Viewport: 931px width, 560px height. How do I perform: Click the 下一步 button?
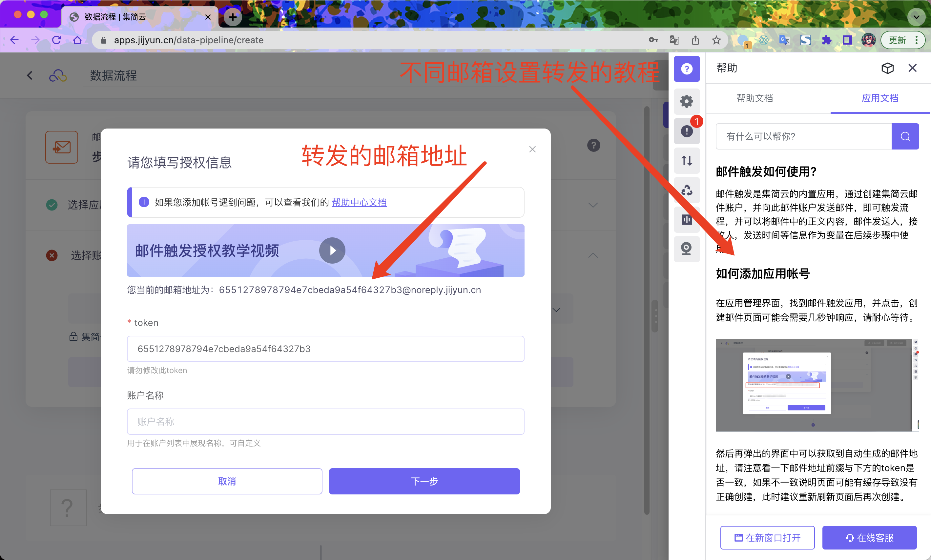click(424, 481)
